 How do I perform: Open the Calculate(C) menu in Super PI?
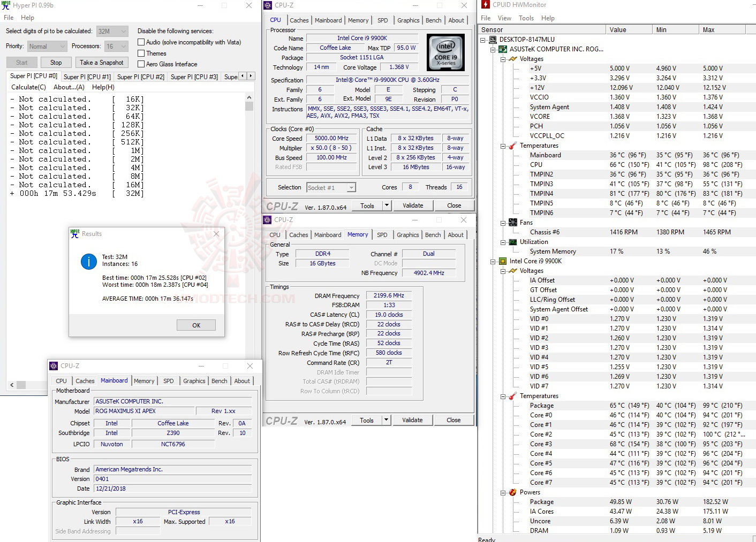[29, 87]
